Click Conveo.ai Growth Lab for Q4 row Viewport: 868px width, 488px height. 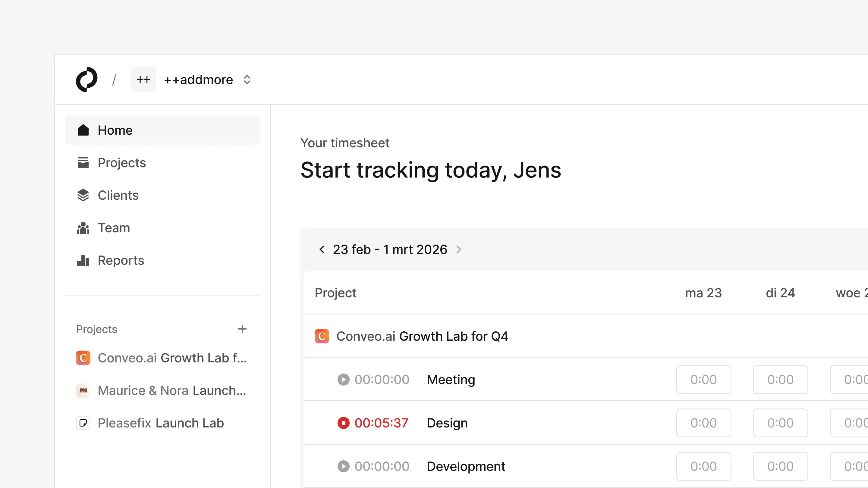422,336
